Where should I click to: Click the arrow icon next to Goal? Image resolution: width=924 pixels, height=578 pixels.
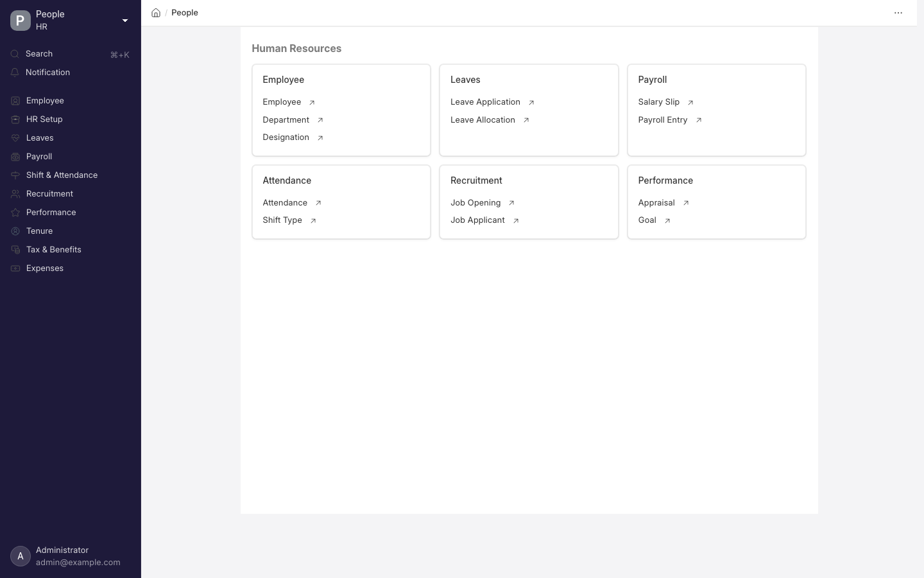(667, 221)
